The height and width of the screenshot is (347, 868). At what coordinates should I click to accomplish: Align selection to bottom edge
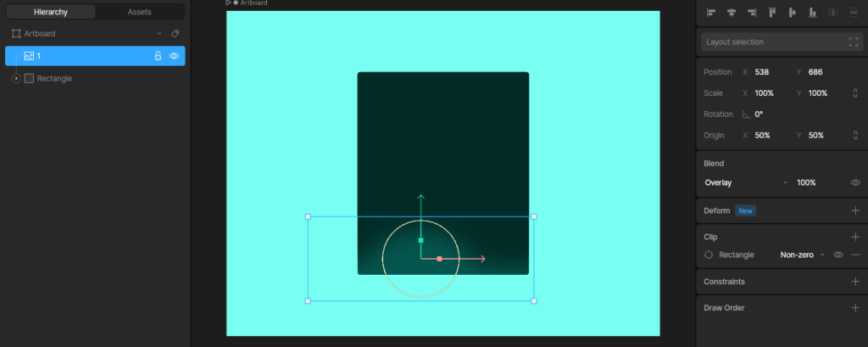coord(813,13)
